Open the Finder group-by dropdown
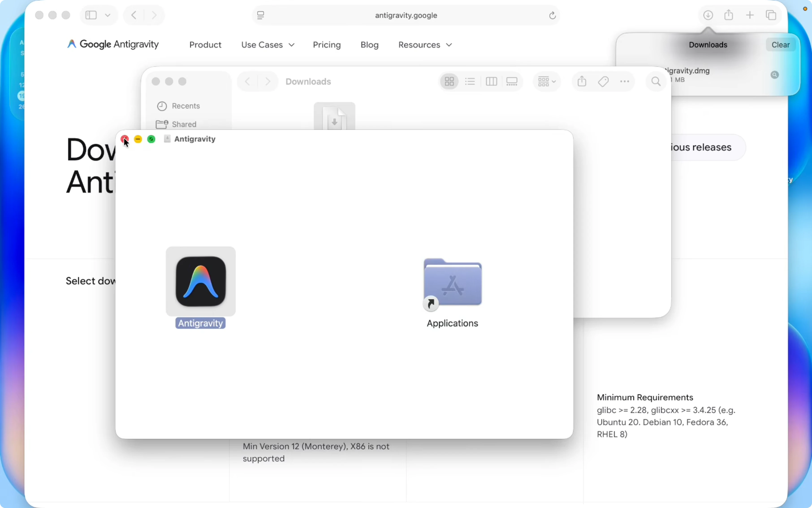 point(547,82)
